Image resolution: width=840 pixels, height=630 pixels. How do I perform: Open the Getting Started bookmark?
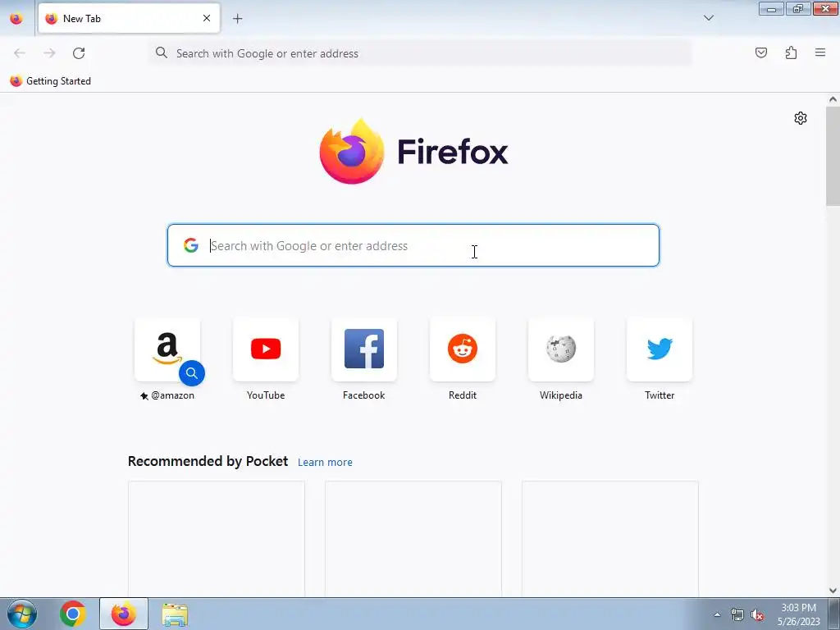[50, 81]
